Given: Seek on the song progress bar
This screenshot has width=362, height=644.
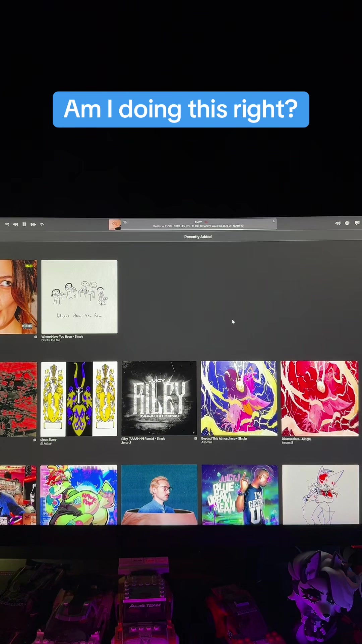Looking at the screenshot, I should [x=198, y=229].
